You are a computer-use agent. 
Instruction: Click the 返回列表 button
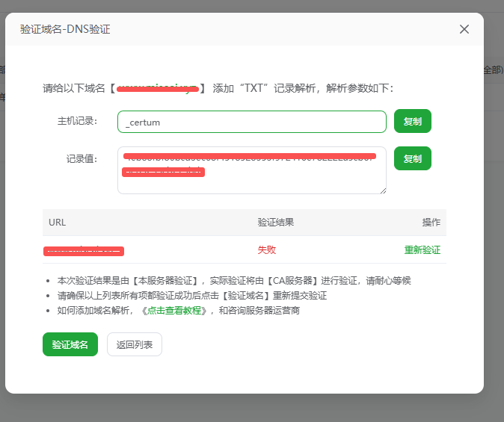tap(135, 344)
